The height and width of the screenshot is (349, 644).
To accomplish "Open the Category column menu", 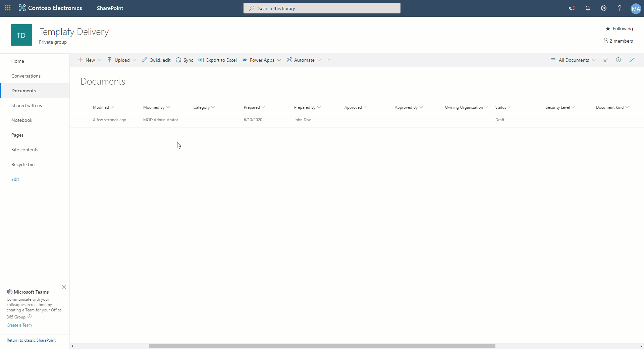I will pyautogui.click(x=204, y=107).
